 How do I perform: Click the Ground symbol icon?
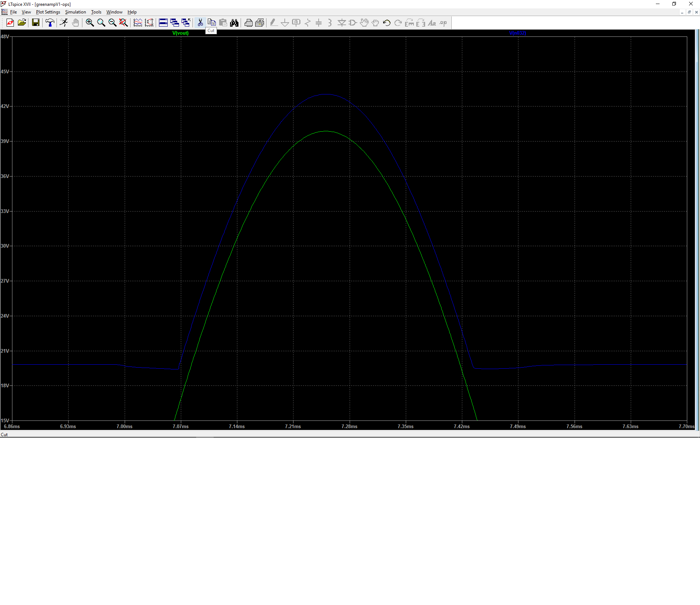tap(285, 23)
